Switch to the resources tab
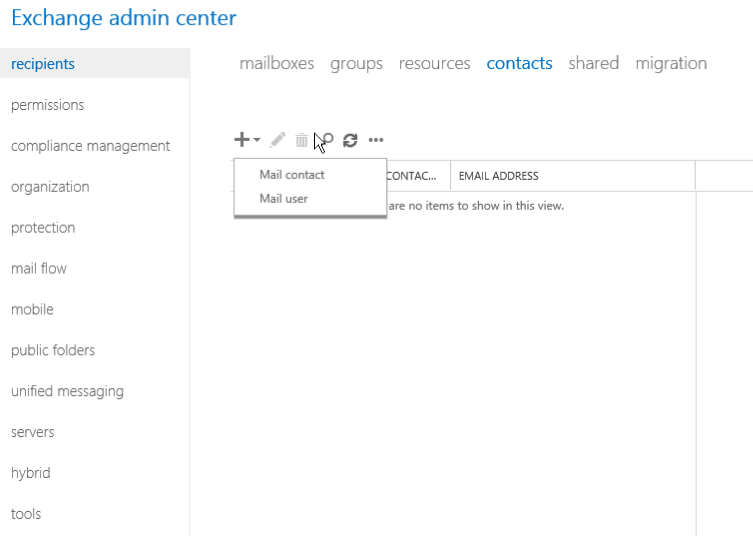Viewport: 753px width, 536px height. pos(434,63)
